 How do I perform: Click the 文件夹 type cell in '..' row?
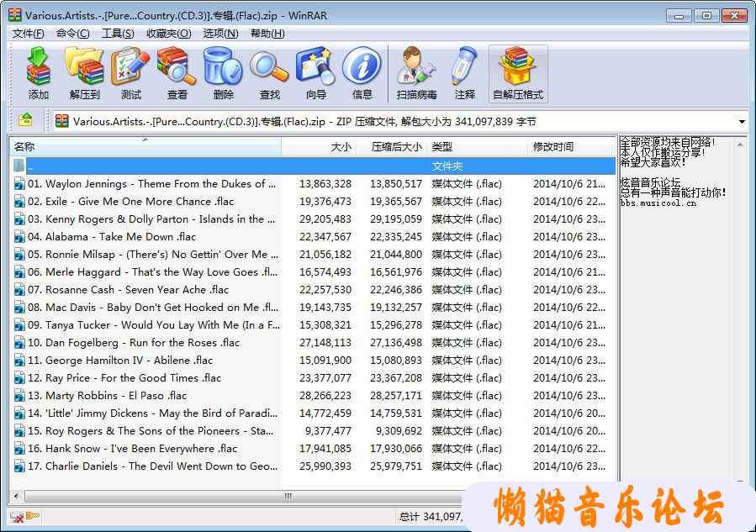point(447,166)
